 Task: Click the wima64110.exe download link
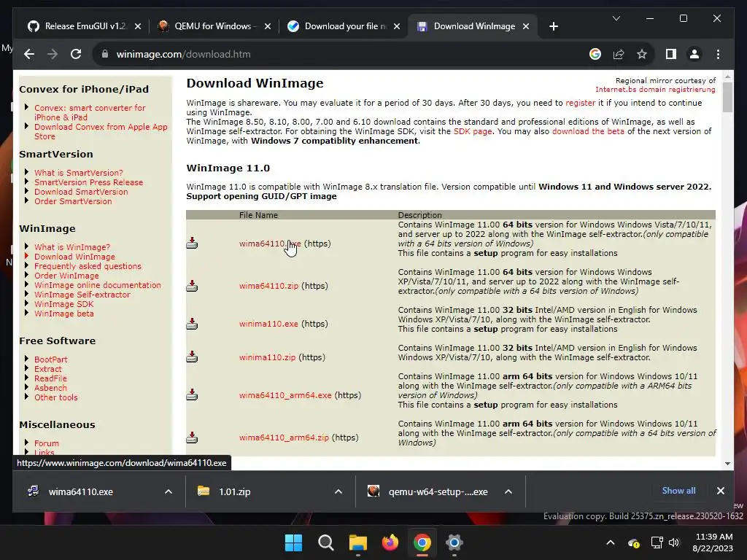[270, 244]
